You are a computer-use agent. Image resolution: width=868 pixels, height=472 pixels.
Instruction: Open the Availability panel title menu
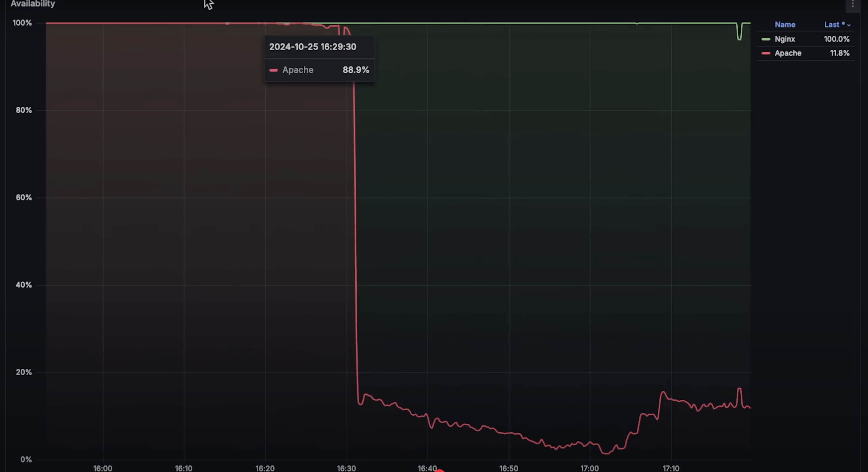point(33,4)
